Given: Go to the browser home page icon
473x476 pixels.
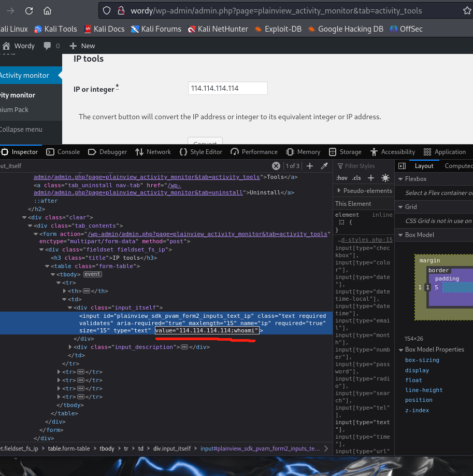Looking at the screenshot, I should tap(47, 11).
